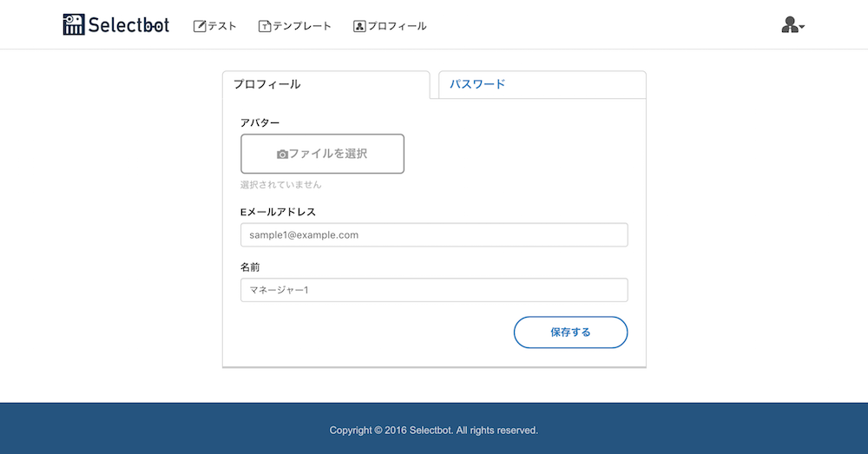Focus the 名前 input field
This screenshot has width=868, height=454.
(434, 290)
